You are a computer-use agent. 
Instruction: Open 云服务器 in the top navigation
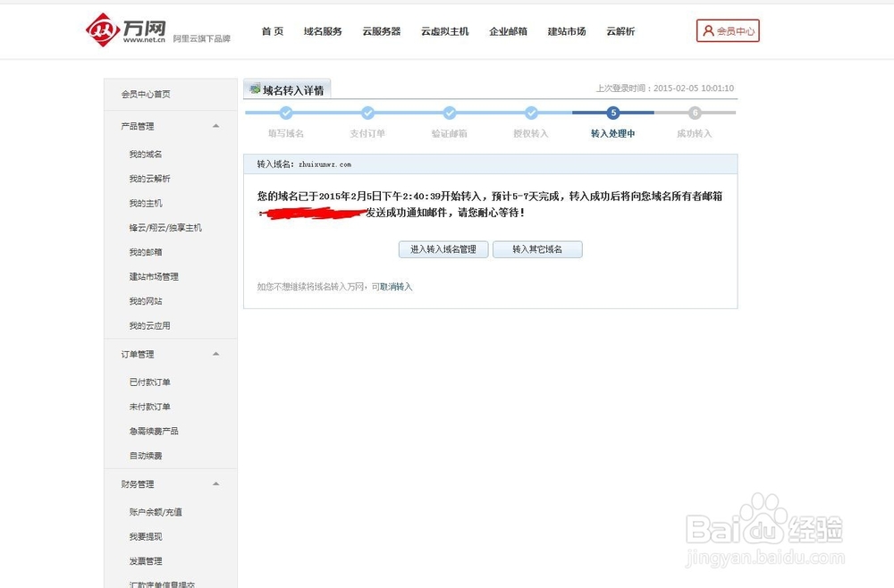point(382,31)
